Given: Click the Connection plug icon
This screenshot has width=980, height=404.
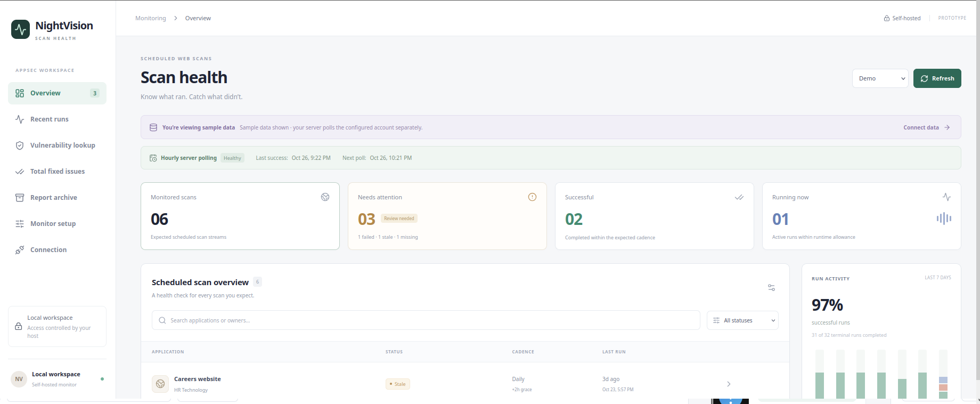Looking at the screenshot, I should tap(20, 250).
